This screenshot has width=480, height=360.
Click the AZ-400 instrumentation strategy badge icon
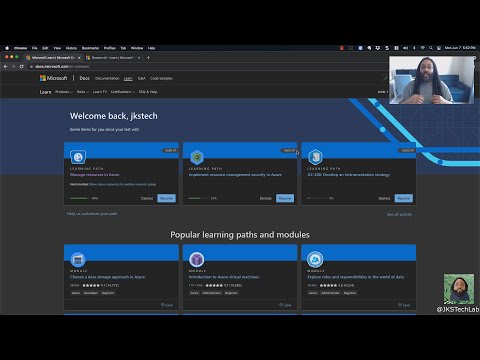[x=315, y=157]
